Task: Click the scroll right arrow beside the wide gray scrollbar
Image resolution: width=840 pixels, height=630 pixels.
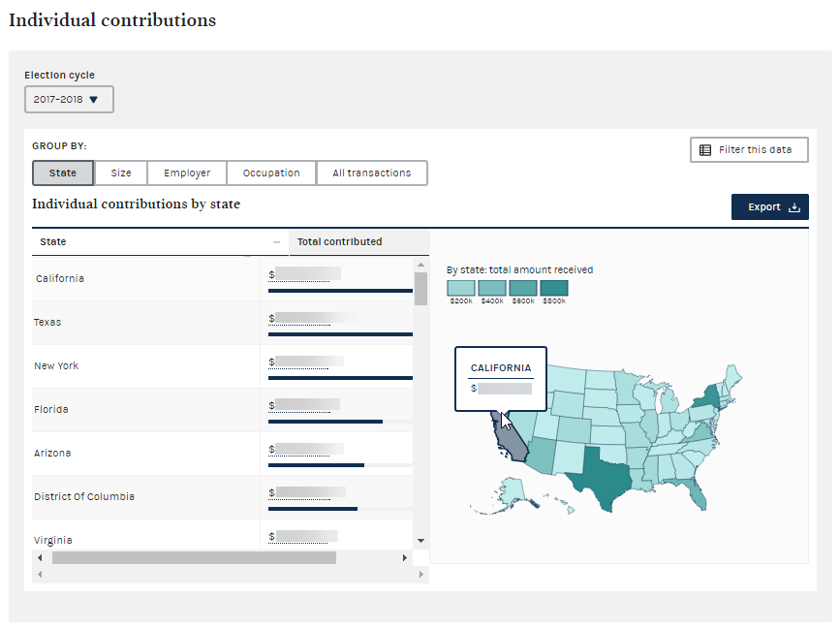Action: [405, 558]
